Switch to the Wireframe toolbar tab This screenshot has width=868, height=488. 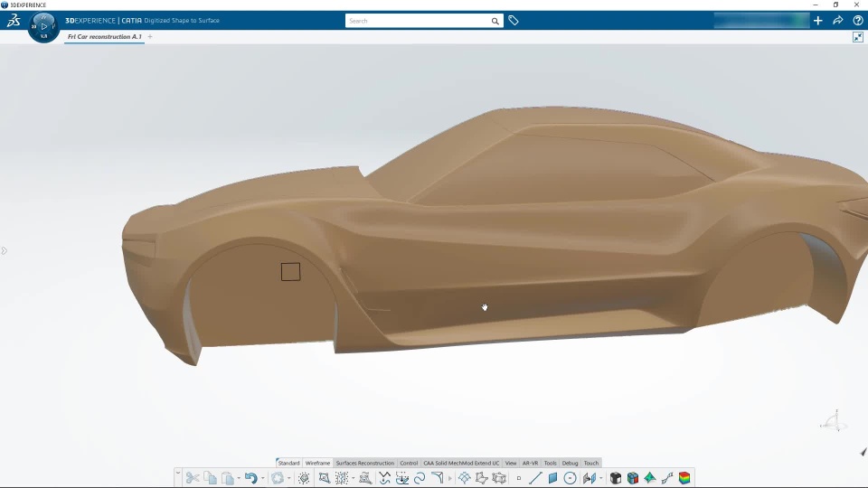(317, 463)
